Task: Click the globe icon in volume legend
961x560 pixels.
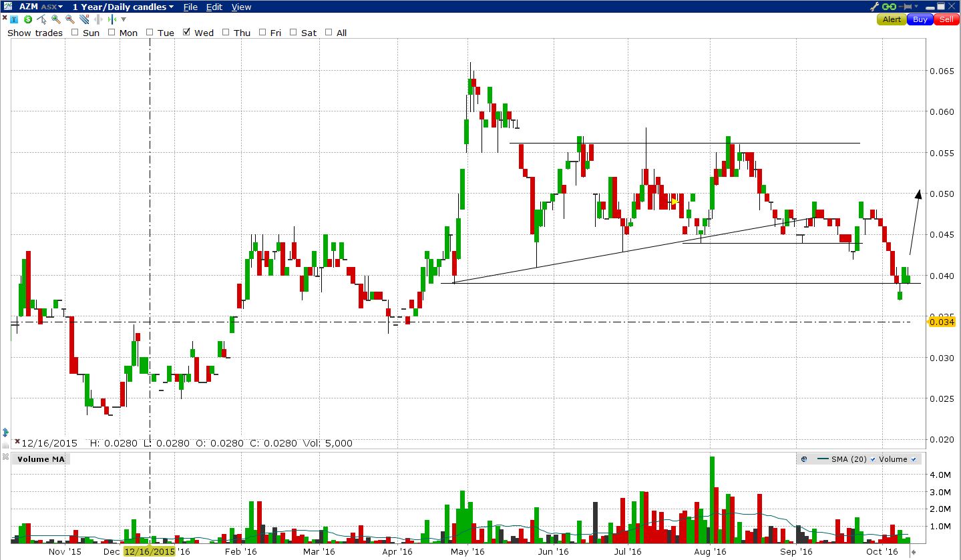Action: point(804,459)
